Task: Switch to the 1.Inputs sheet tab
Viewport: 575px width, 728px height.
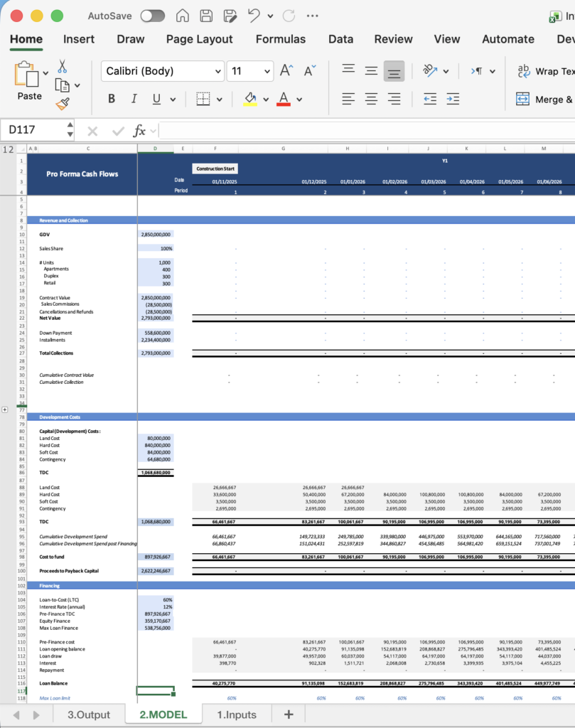Action: (x=237, y=714)
